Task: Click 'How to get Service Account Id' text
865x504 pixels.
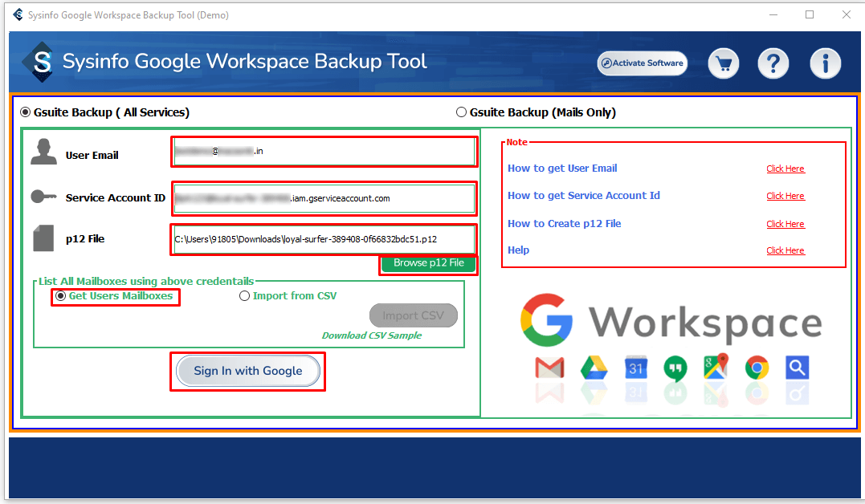Action: (x=584, y=196)
